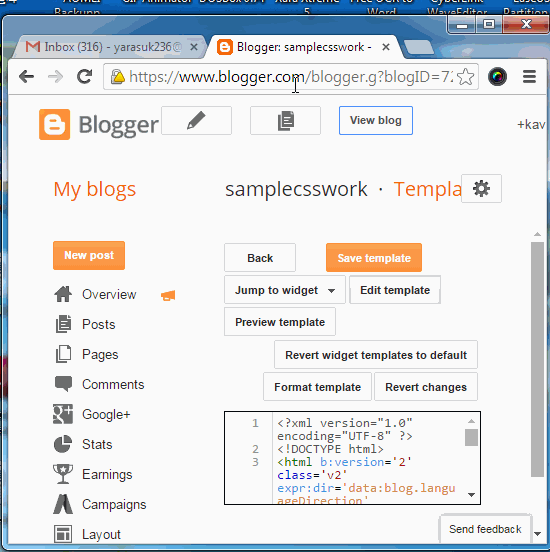
Task: Click Preview template
Action: coord(280,322)
